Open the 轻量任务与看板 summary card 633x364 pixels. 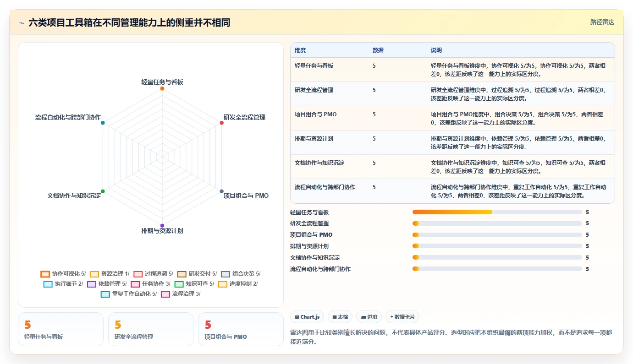coord(61,329)
